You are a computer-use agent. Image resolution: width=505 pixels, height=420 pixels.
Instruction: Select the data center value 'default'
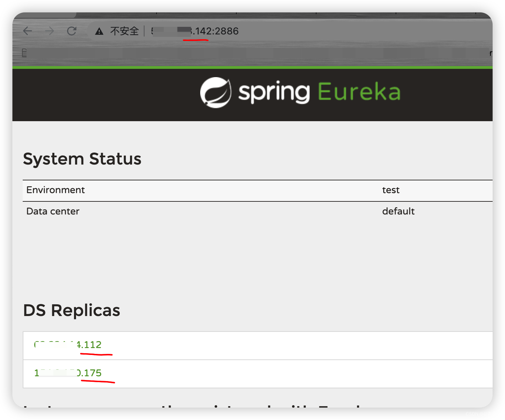coord(398,211)
